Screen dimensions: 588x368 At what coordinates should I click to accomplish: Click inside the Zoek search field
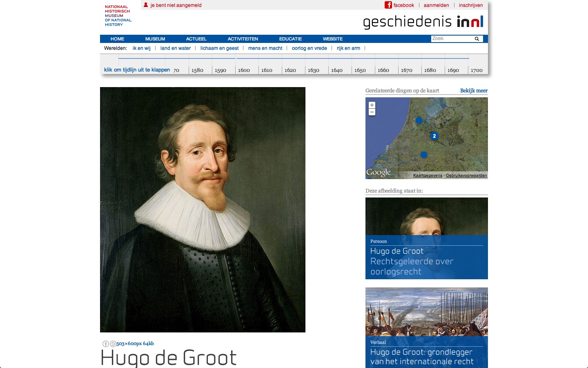pos(451,39)
